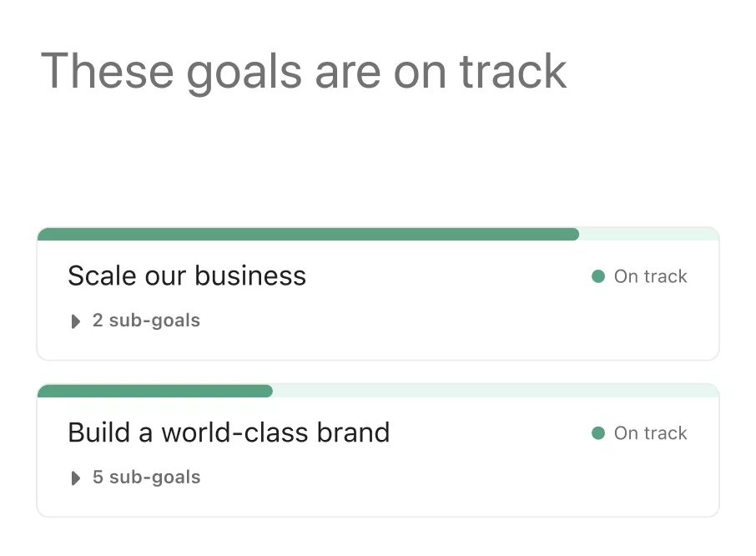Click the heading 'These goals are on track'
This screenshot has width=756, height=556.
point(306,72)
